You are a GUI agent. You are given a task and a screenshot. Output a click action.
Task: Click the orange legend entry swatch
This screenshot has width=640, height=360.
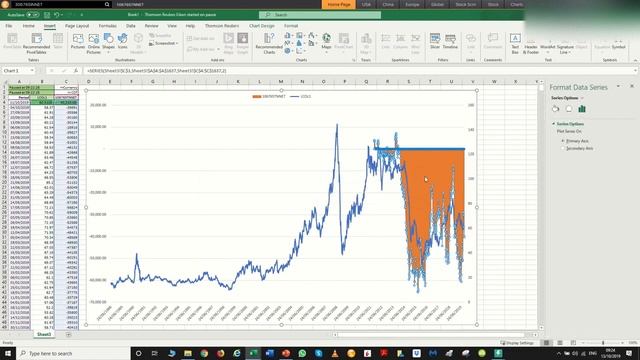(x=256, y=97)
